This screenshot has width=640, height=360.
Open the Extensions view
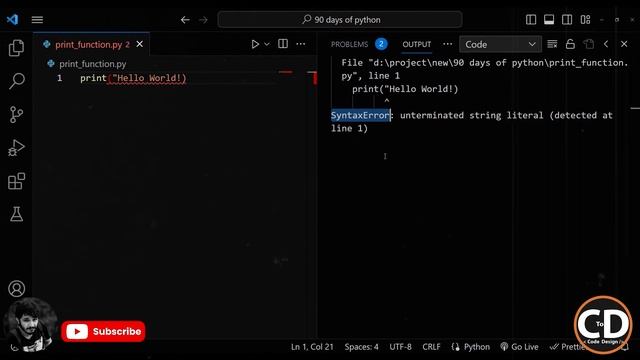(x=16, y=181)
